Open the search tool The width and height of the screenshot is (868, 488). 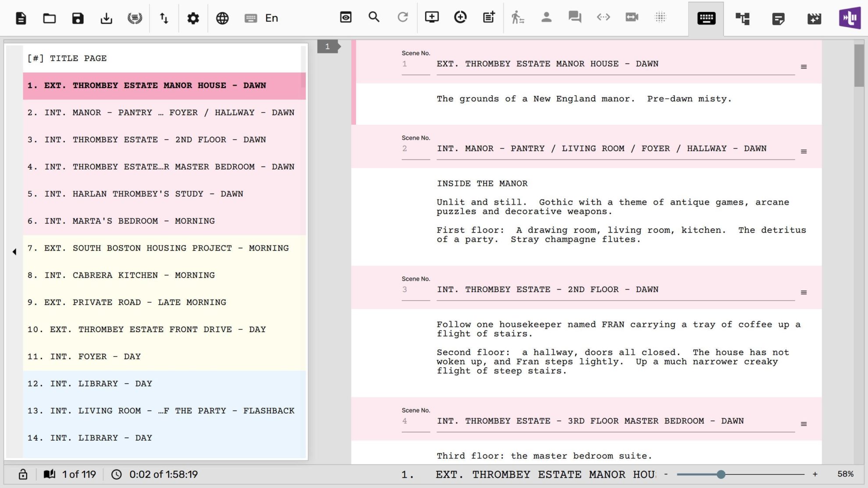click(x=374, y=18)
